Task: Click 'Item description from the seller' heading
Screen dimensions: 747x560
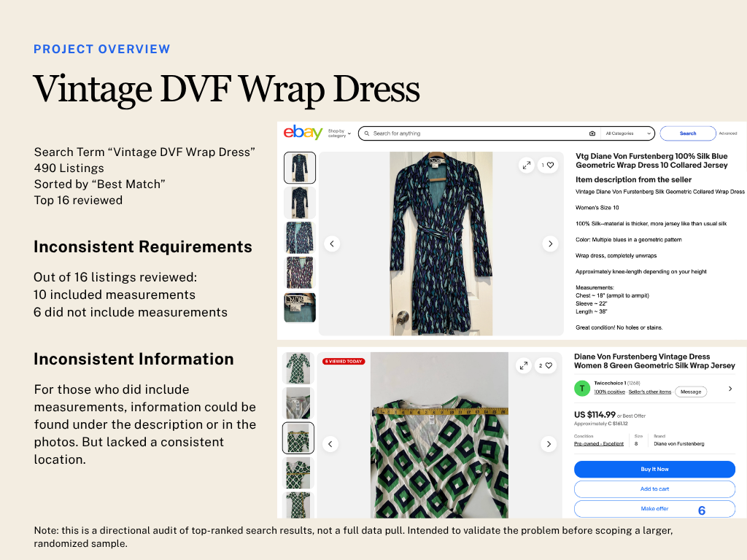Action: pyautogui.click(x=633, y=179)
